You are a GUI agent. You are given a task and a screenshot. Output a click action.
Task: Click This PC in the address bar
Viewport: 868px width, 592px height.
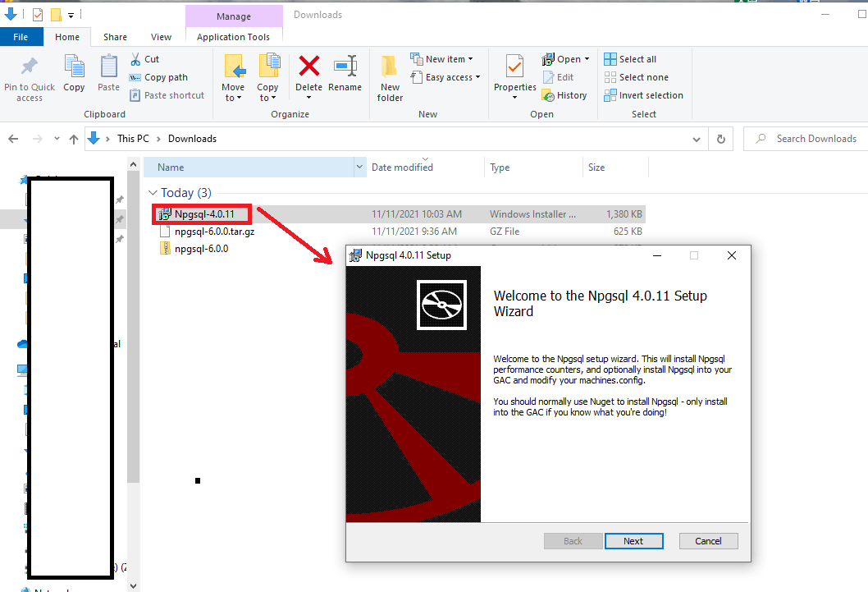click(x=133, y=139)
